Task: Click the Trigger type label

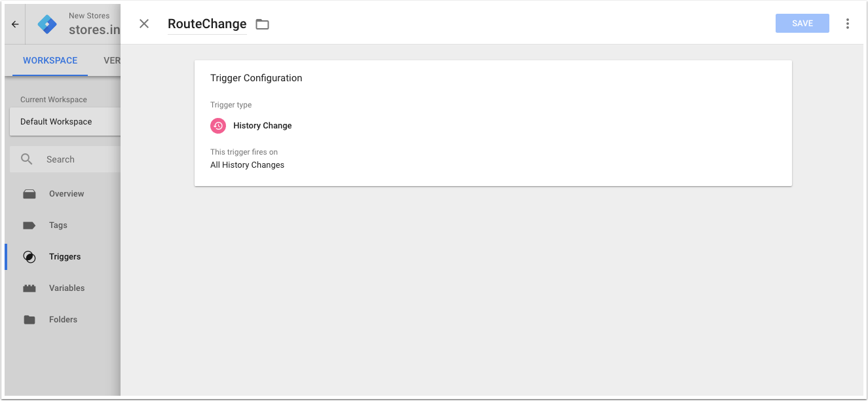Action: pos(231,105)
